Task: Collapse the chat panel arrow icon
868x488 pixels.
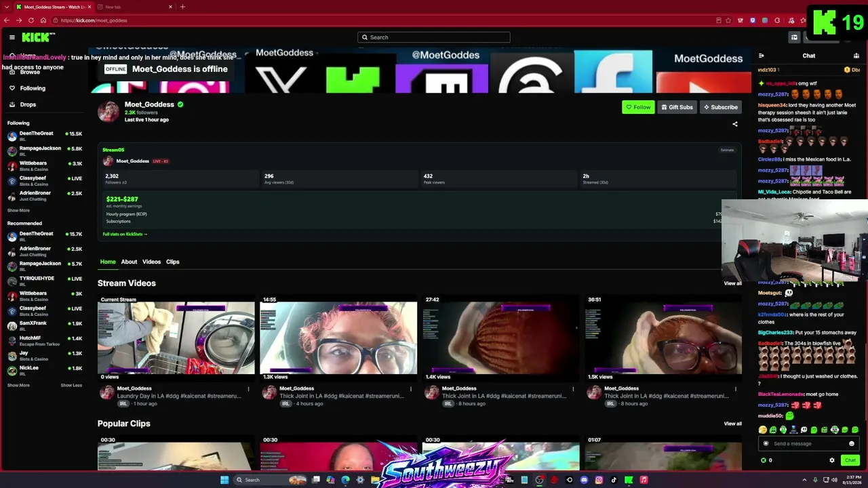Action: pyautogui.click(x=762, y=56)
